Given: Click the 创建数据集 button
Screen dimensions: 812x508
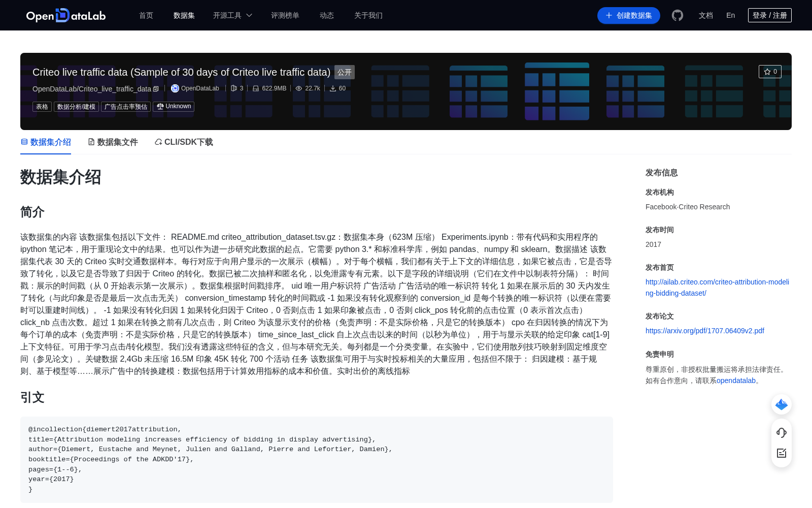Looking at the screenshot, I should point(629,15).
